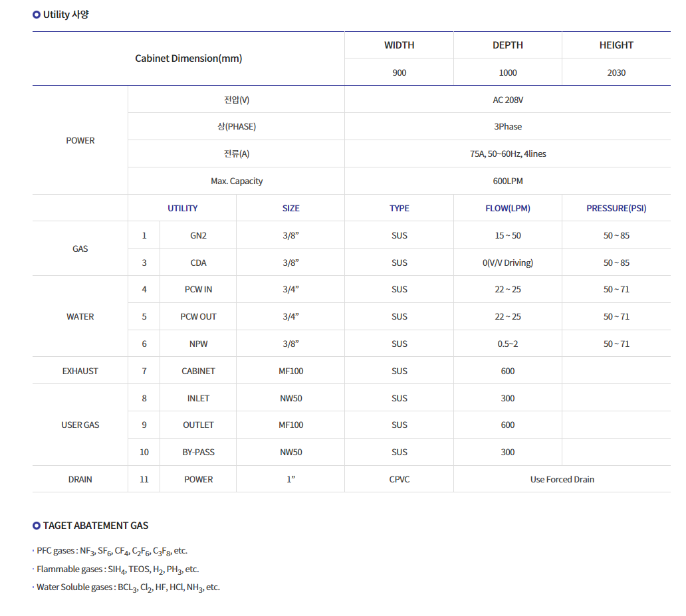Image resolution: width=686 pixels, height=616 pixels.
Task: Click the '전류(A)' row label
Action: pos(237,154)
